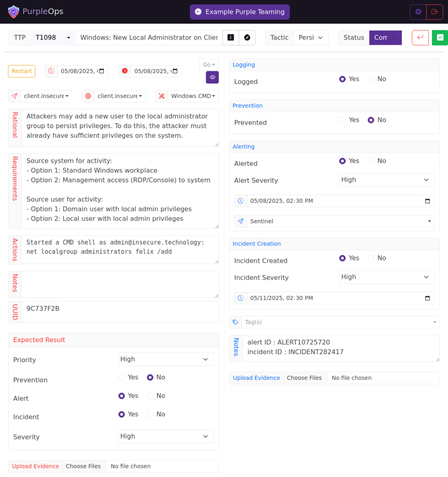The image size is (448, 477).
Task: Click the red logout icon
Action: click(x=435, y=12)
